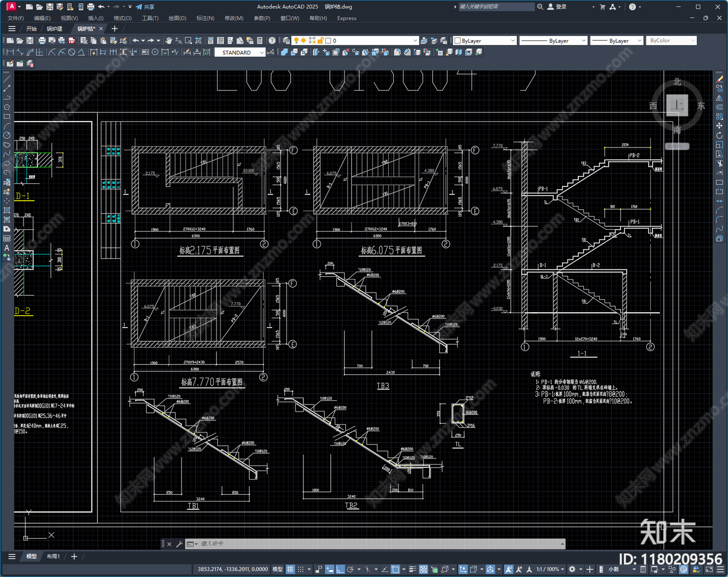Toggle layer lock padlock icon
Screen dimensions: 728x577
(x=320, y=40)
